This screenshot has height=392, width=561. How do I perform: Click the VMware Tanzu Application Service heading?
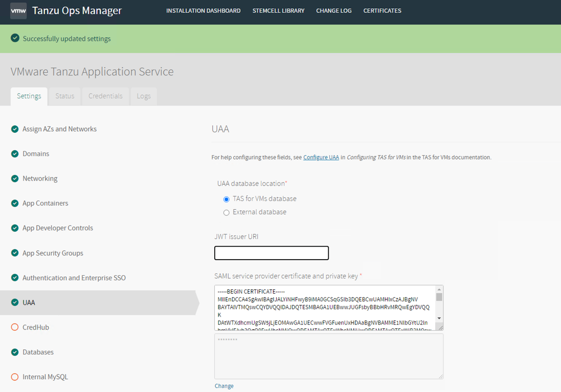(x=92, y=71)
